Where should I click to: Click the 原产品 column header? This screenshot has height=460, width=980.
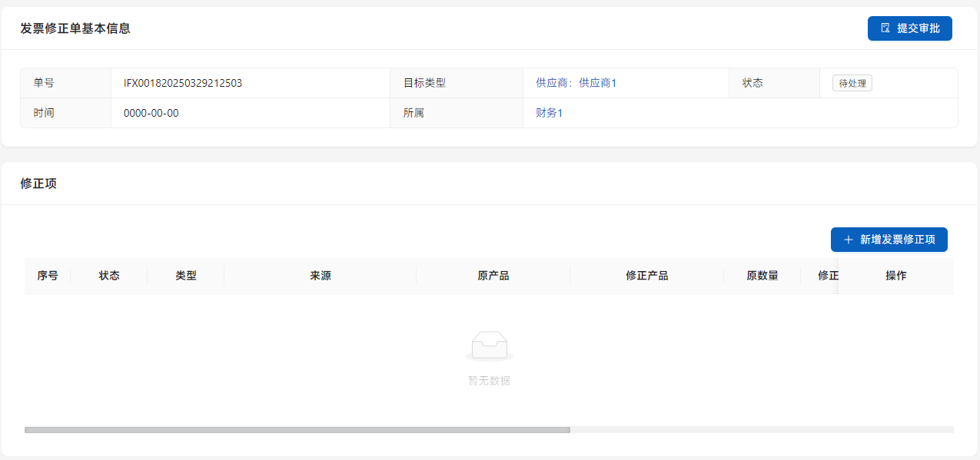pos(493,276)
